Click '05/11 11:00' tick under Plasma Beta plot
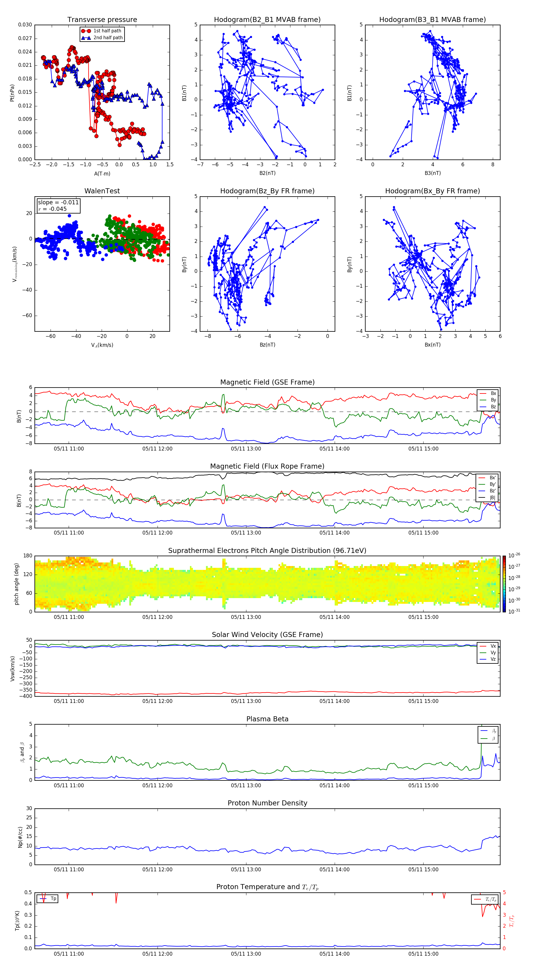The height and width of the screenshot is (980, 535). pos(69,785)
